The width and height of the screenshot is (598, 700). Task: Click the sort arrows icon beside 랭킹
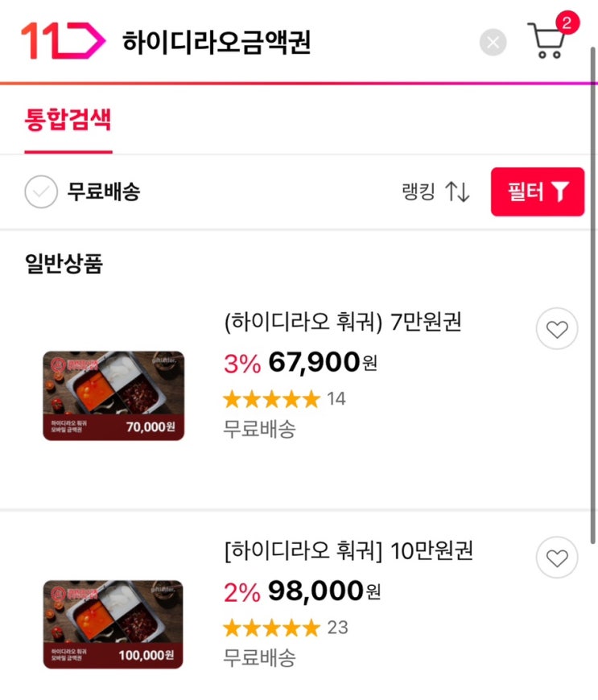457,192
